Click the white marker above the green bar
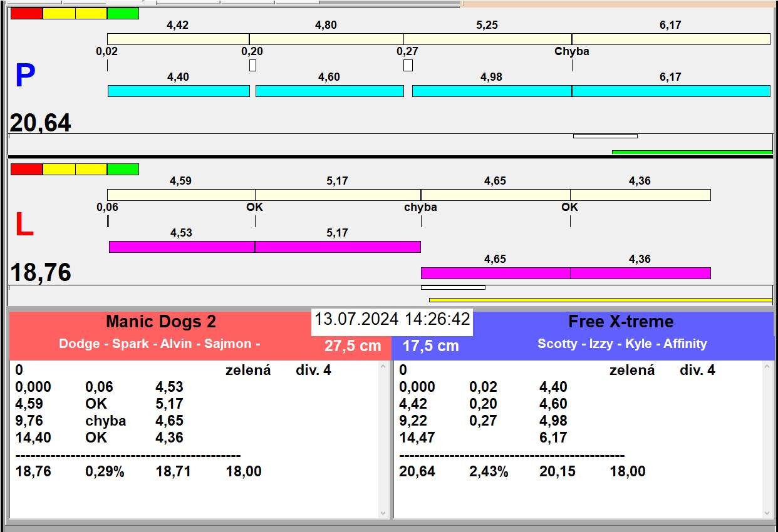Viewport: 778px width, 532px height. [605, 136]
